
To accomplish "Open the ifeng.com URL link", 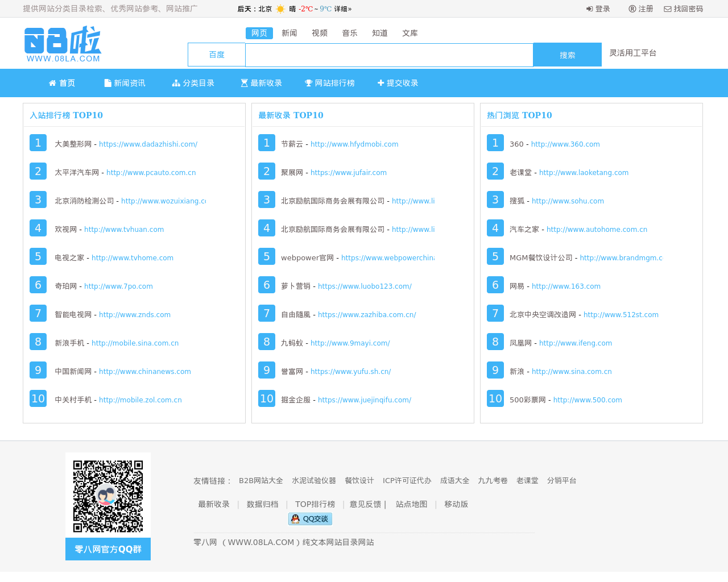I will [576, 343].
